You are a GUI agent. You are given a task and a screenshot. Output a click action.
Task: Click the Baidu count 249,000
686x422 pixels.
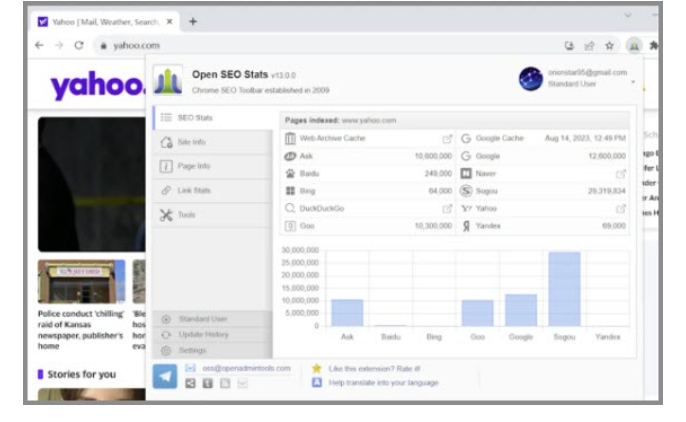tap(438, 174)
